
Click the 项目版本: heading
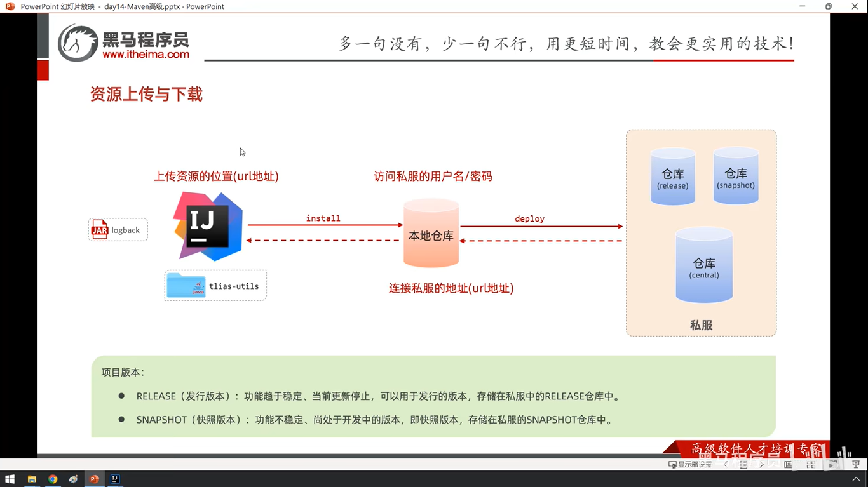coord(123,372)
